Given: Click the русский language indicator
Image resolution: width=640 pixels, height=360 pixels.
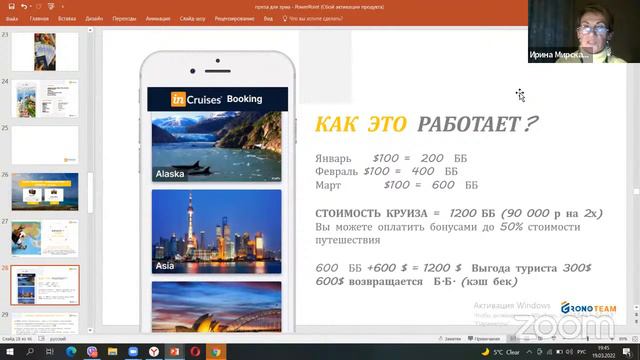Looking at the screenshot, I should point(58,339).
